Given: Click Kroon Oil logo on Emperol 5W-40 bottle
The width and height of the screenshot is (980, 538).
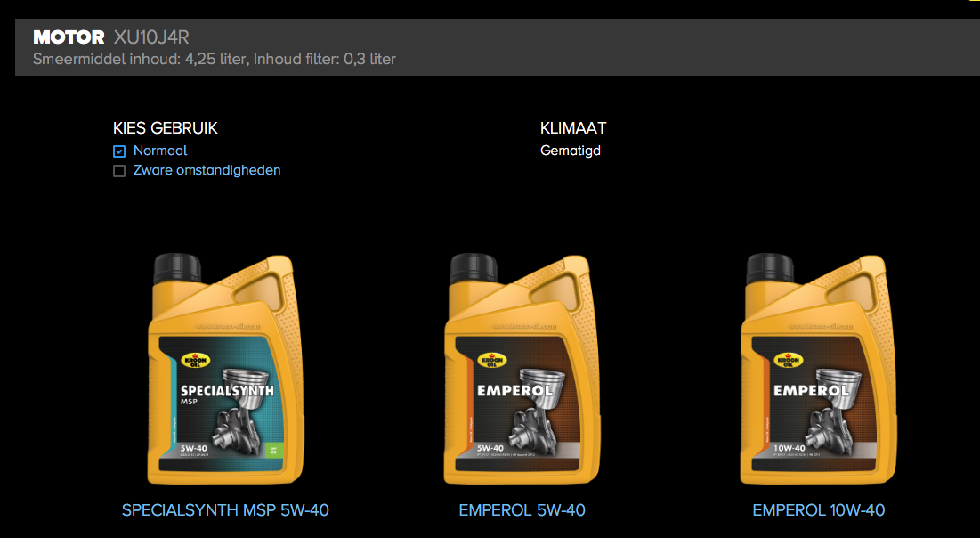Looking at the screenshot, I should click(x=492, y=361).
